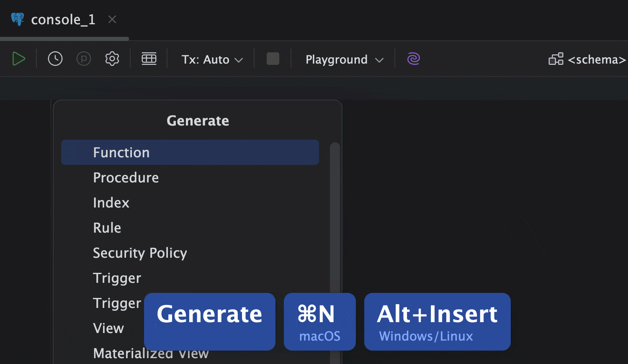Open the Tx: Auto transaction dropdown
Image resolution: width=628 pixels, height=364 pixels.
(212, 59)
